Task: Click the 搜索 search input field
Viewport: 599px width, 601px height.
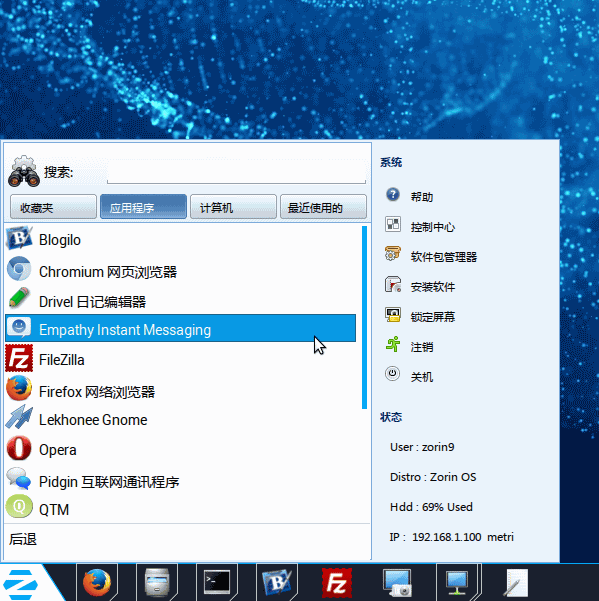Action: tap(236, 172)
